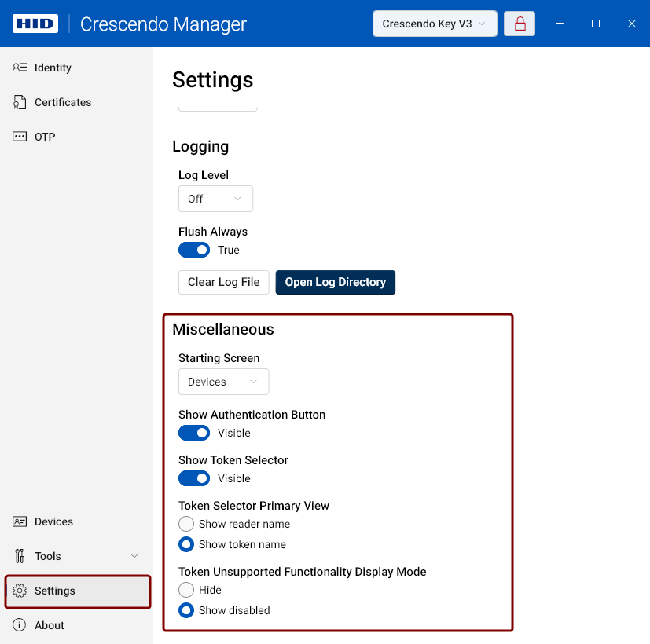Select the Show reader name radio option

[186, 524]
